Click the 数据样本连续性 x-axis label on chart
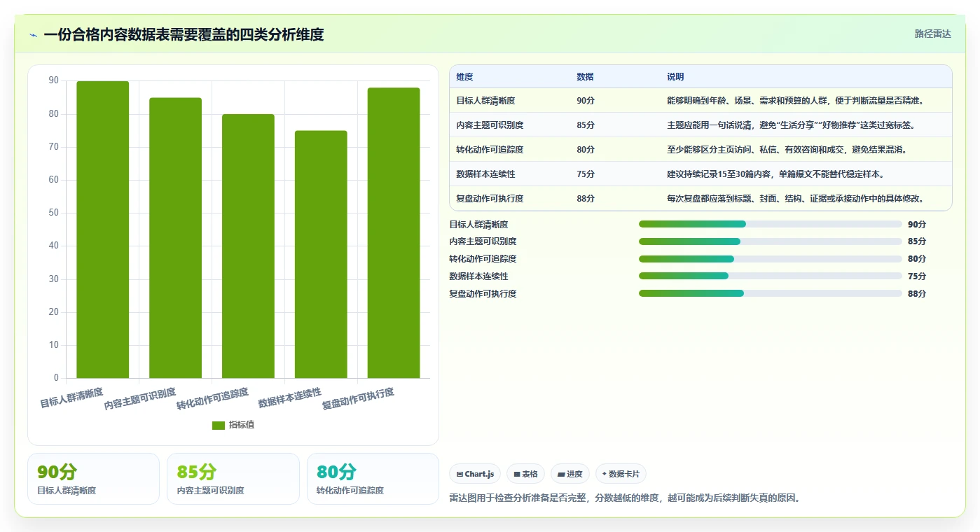Image resolution: width=980 pixels, height=532 pixels. [x=290, y=398]
